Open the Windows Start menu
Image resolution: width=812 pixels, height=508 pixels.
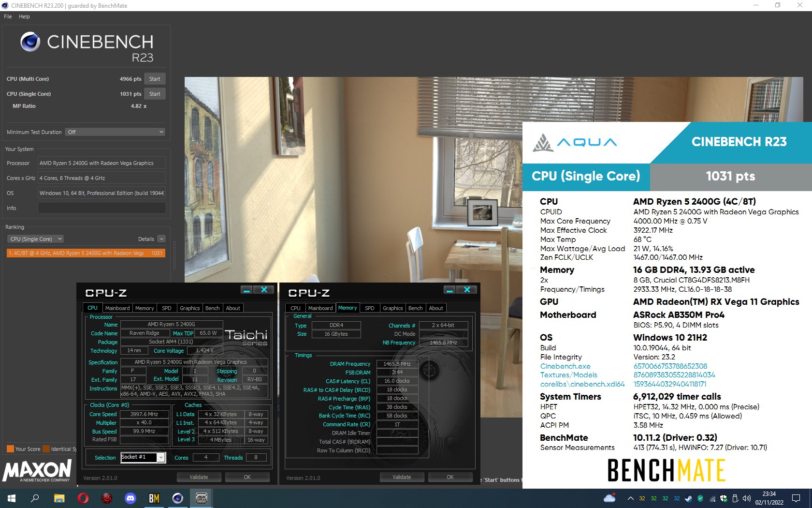12,498
